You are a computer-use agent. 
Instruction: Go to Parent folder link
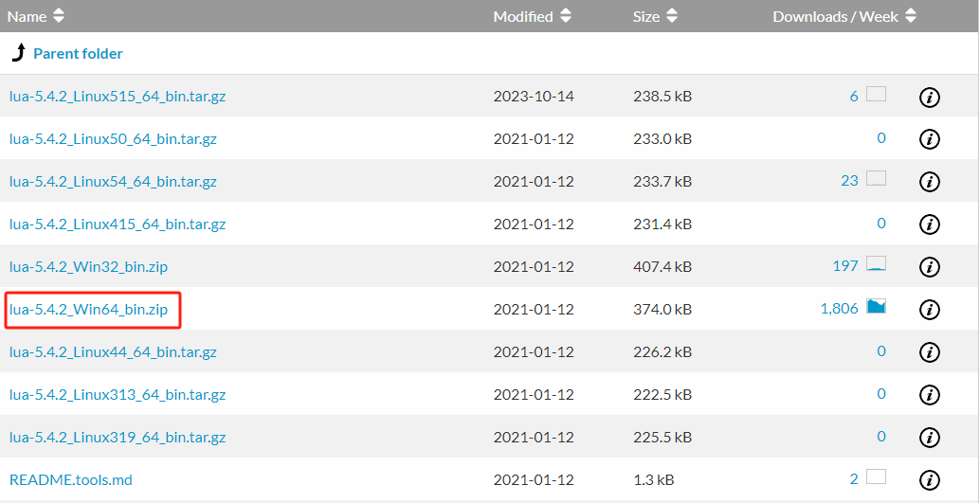(78, 54)
